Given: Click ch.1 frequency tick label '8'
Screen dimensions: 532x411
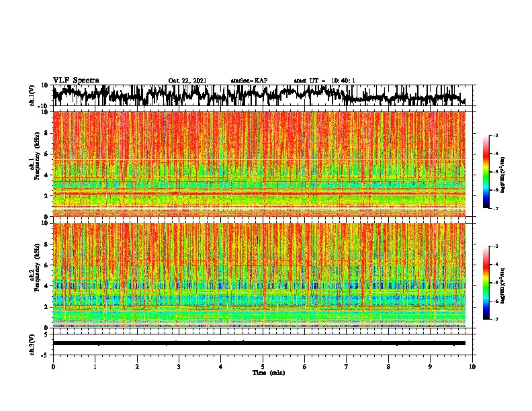Looking at the screenshot, I should click(46, 133).
